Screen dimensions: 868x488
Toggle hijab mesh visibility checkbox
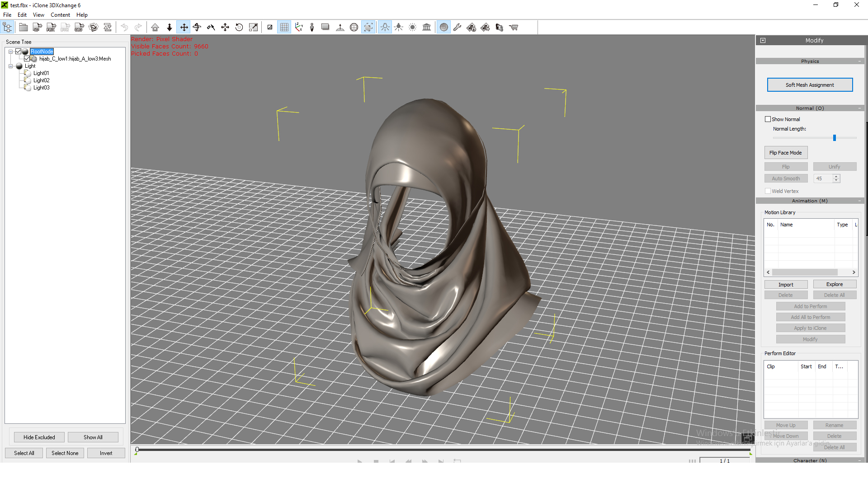click(x=27, y=59)
